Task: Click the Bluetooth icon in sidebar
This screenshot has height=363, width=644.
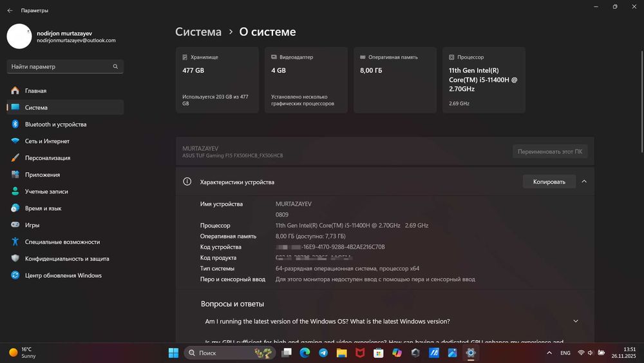Action: point(15,124)
